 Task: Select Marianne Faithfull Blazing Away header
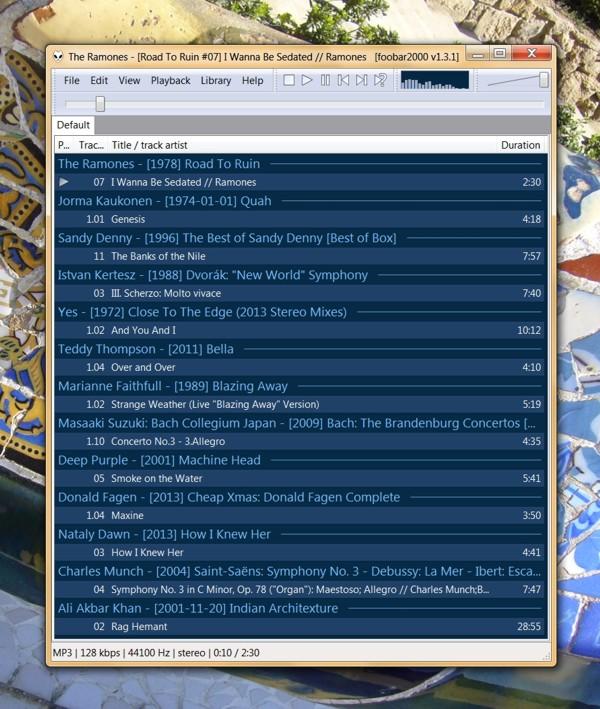pyautogui.click(x=301, y=386)
